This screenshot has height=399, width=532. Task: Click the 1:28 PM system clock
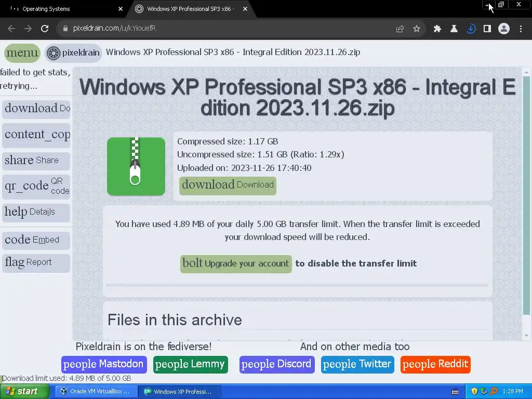(513, 392)
